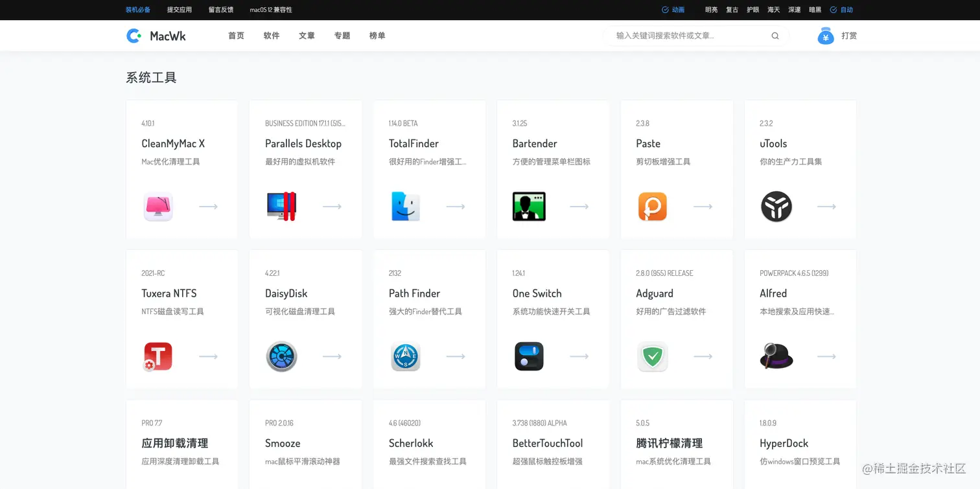Open the 应用卸载清理 card
The image size is (980, 489).
181,444
